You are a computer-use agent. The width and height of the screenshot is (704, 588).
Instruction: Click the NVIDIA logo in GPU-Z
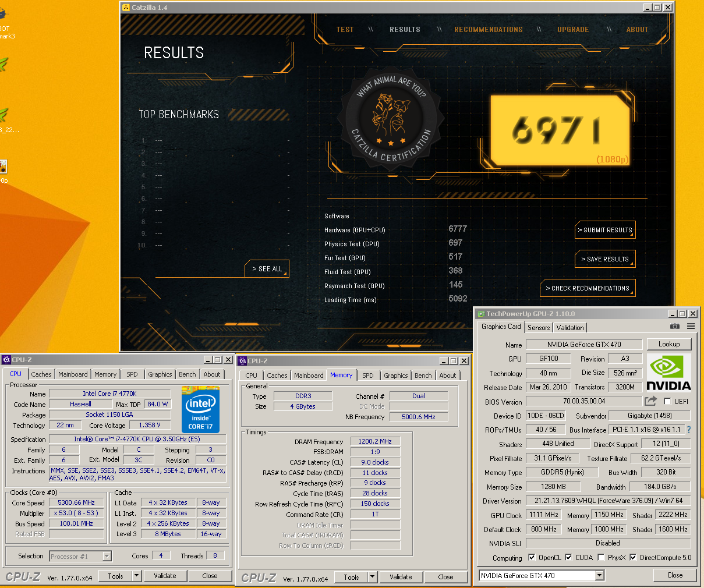[669, 373]
